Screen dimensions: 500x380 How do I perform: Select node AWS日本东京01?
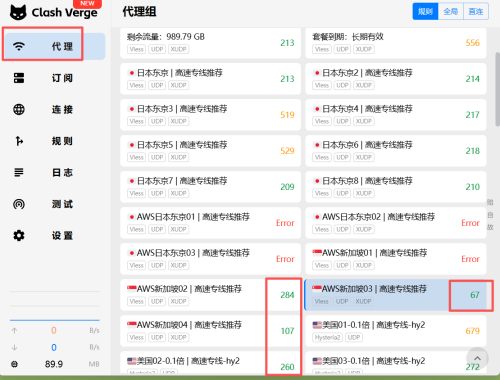pyautogui.click(x=210, y=223)
